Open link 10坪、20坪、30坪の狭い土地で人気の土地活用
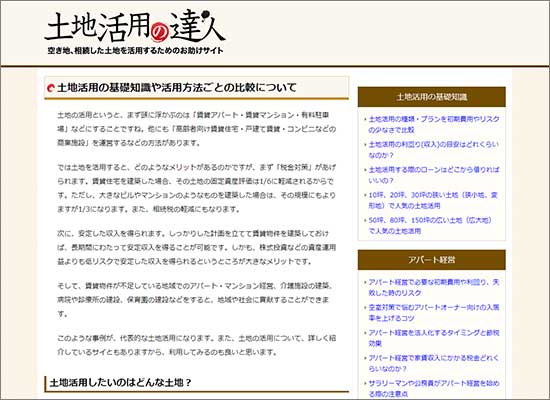Image resolution: width=550 pixels, height=400 pixels. pos(433,200)
